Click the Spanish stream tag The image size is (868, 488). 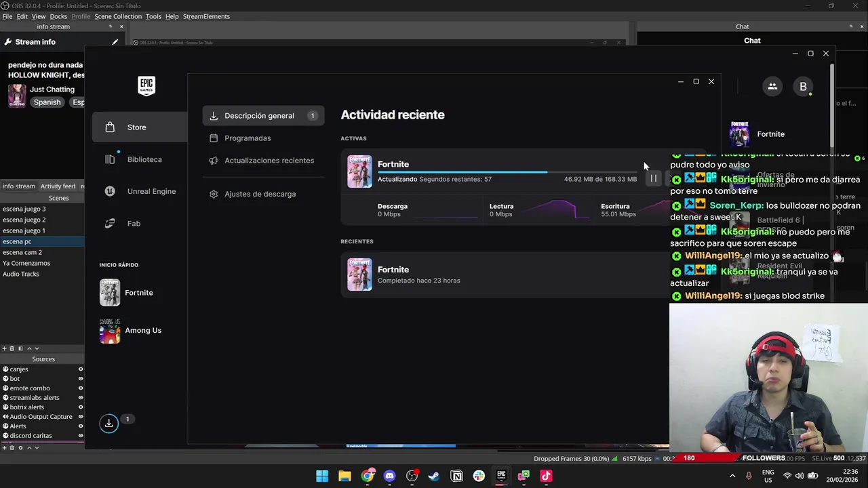(x=47, y=102)
